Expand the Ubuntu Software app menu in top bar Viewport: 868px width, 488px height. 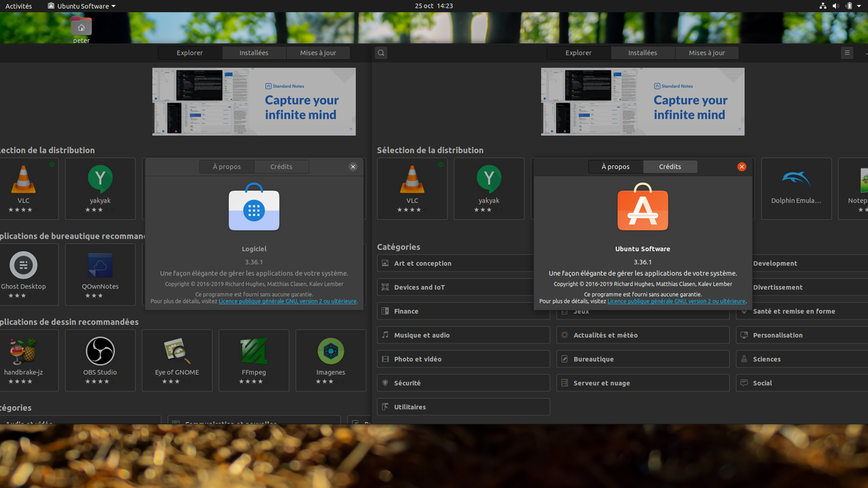(x=81, y=6)
